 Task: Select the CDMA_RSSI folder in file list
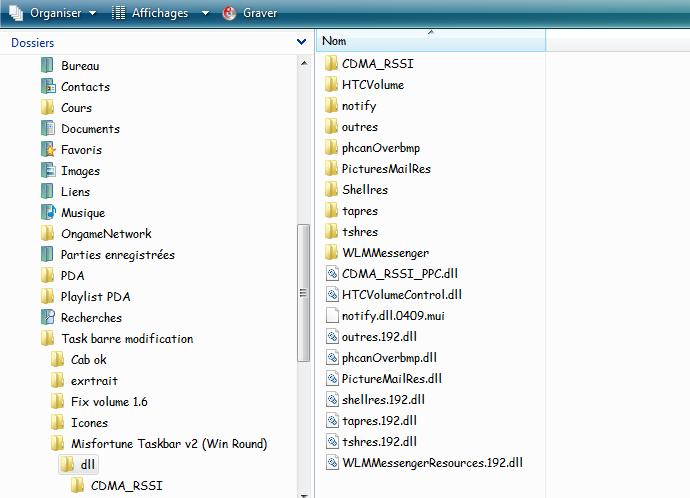370,64
